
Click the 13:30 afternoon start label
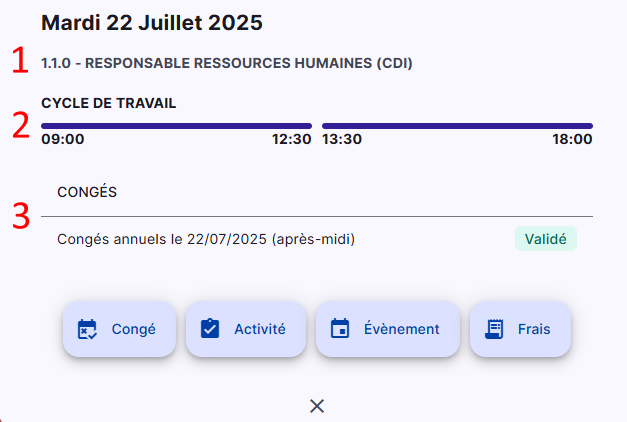click(342, 139)
